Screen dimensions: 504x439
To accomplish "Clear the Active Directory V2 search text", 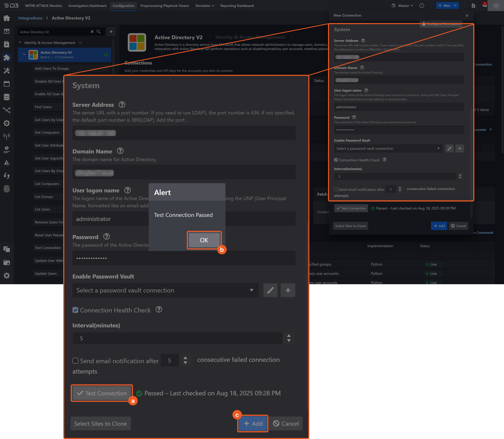I will (x=92, y=31).
